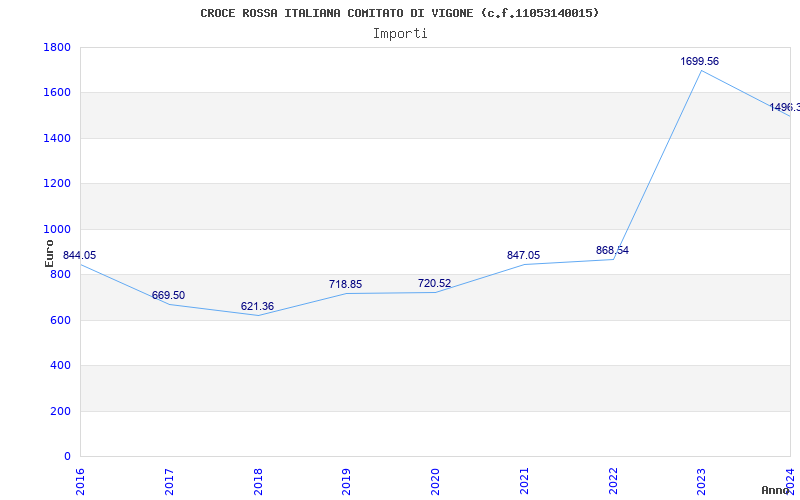Click the 2022 x-axis year label
This screenshot has height=500, width=800.
pyautogui.click(x=613, y=481)
